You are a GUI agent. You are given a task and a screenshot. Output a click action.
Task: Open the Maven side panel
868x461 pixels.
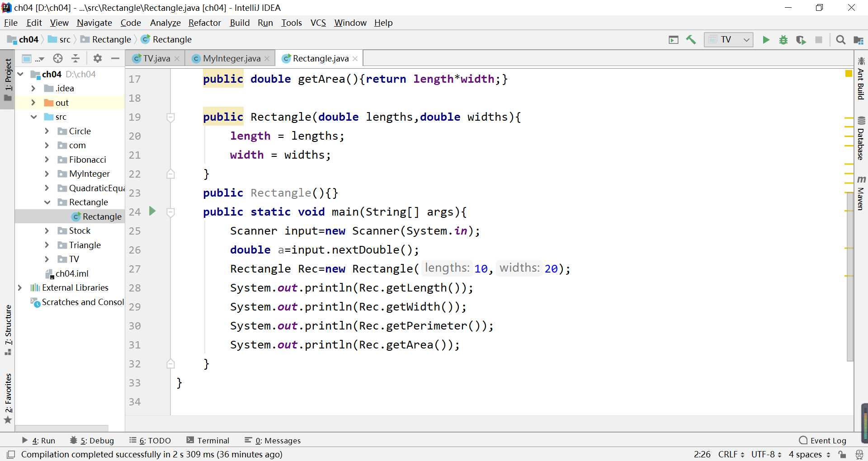pyautogui.click(x=861, y=193)
